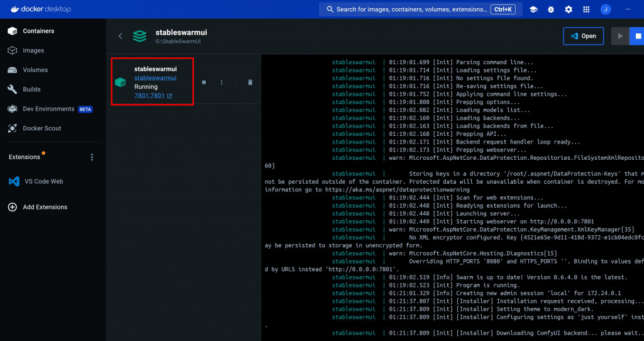Viewport: 644px width, 341px height.
Task: Open the Troubleshoot bug icon
Action: [x=551, y=9]
